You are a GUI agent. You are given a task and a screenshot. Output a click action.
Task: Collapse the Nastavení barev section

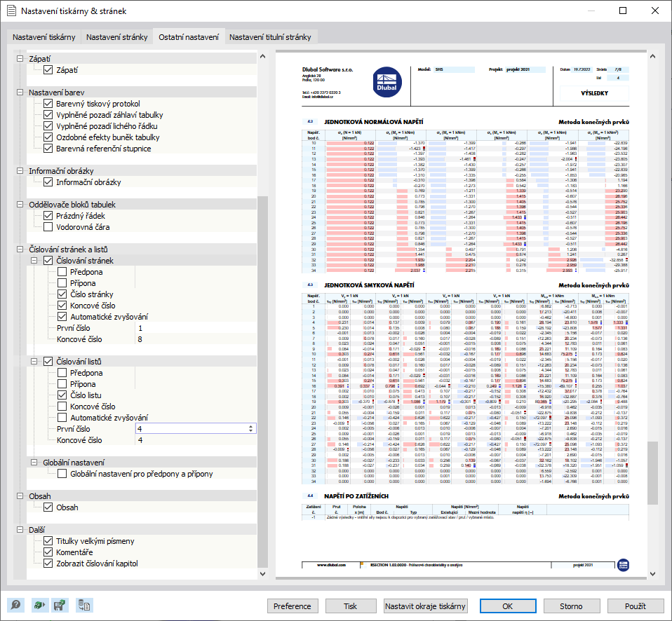pos(20,92)
